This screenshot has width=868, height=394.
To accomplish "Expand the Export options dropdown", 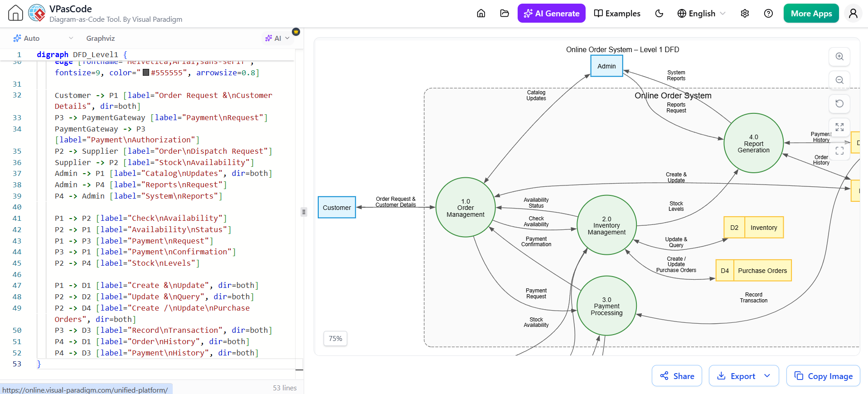I will pyautogui.click(x=767, y=376).
